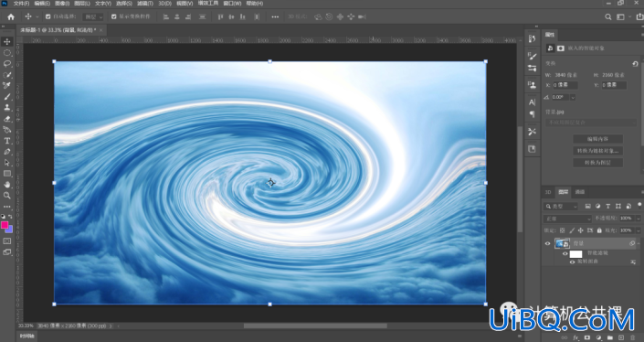Select the Eraser tool
Screen dimensions: 644x342
7,119
